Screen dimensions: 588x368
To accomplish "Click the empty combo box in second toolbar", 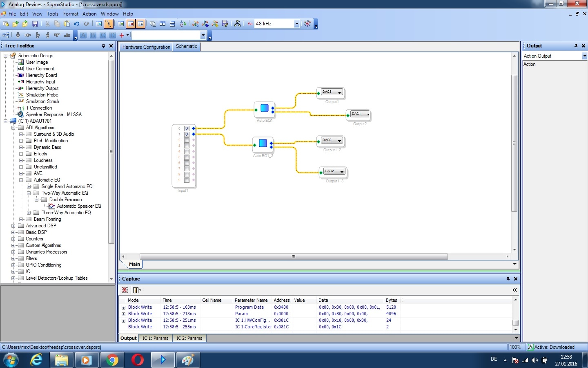I will pyautogui.click(x=169, y=35).
